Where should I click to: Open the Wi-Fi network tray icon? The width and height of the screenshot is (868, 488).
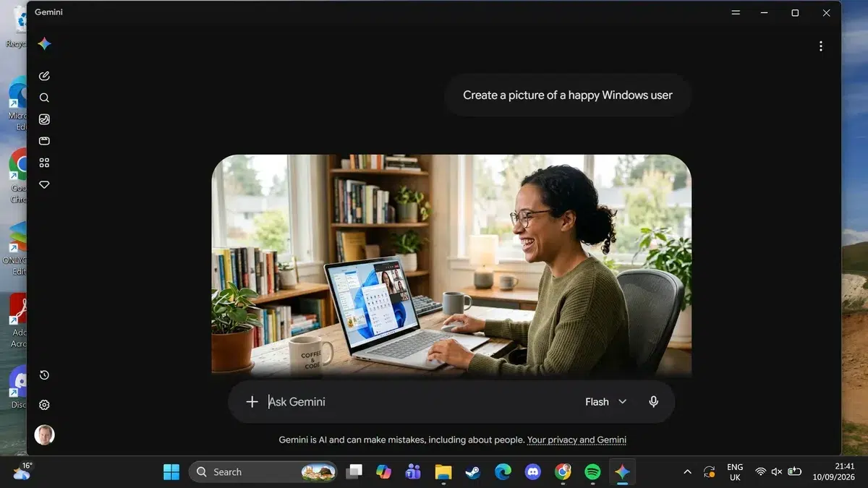[x=761, y=472]
